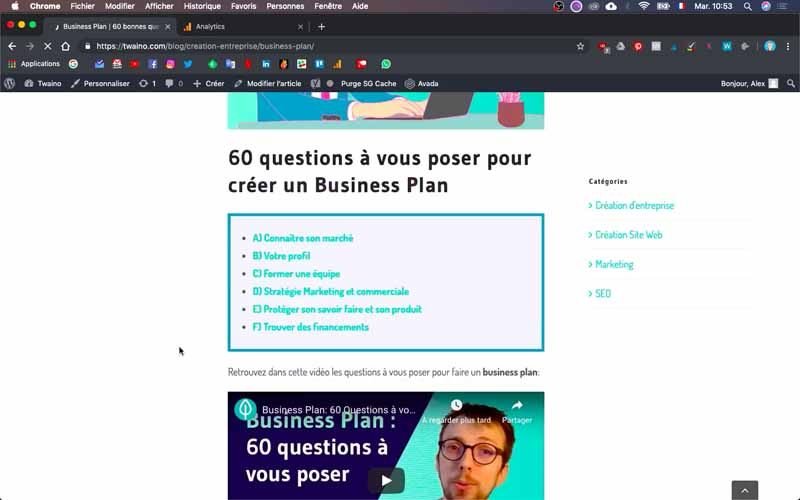Click the red map pin extension icon
Screen dimensions: 800x500
pyautogui.click(x=638, y=46)
